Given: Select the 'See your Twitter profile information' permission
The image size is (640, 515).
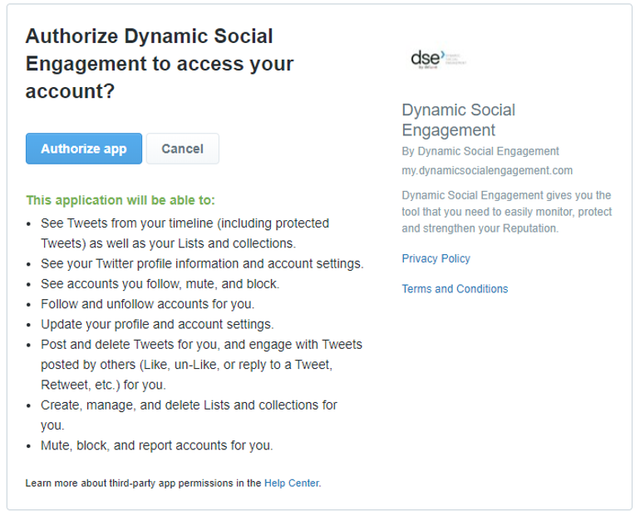Looking at the screenshot, I should 202,264.
